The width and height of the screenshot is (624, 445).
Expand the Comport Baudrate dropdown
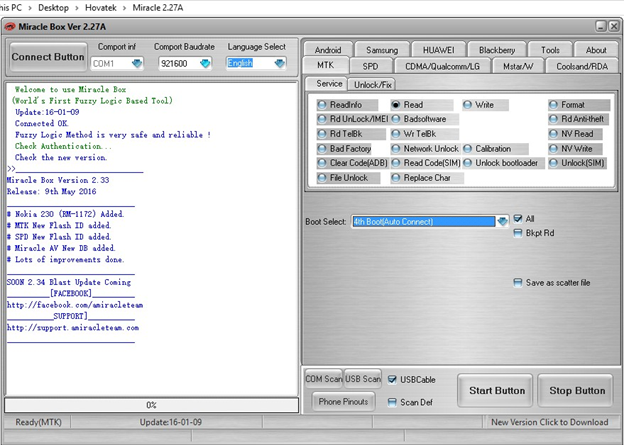click(x=205, y=64)
